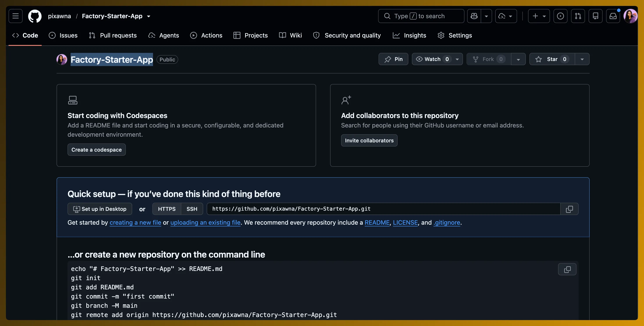This screenshot has height=326, width=644.
Task: Focus the Type / to search field
Action: point(421,16)
